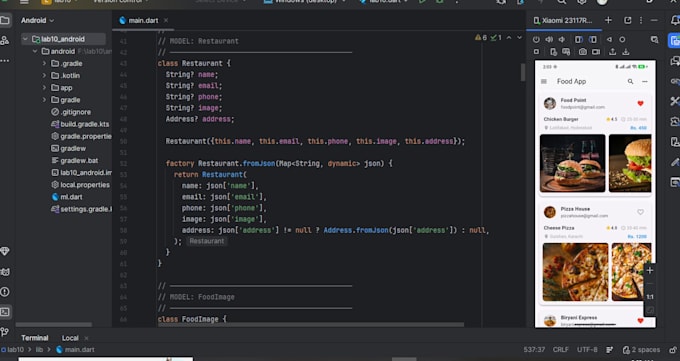Favorite Pizza House with the outline heart
Viewport: 680px width, 361px height.
click(x=640, y=212)
